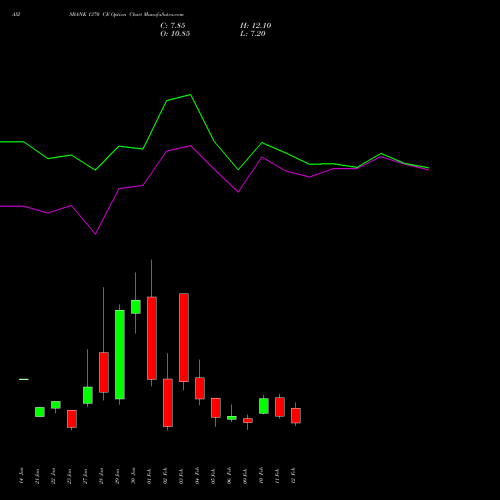Click the flat green dash for 14 Jan
The image size is (500, 500).
pos(24,379)
